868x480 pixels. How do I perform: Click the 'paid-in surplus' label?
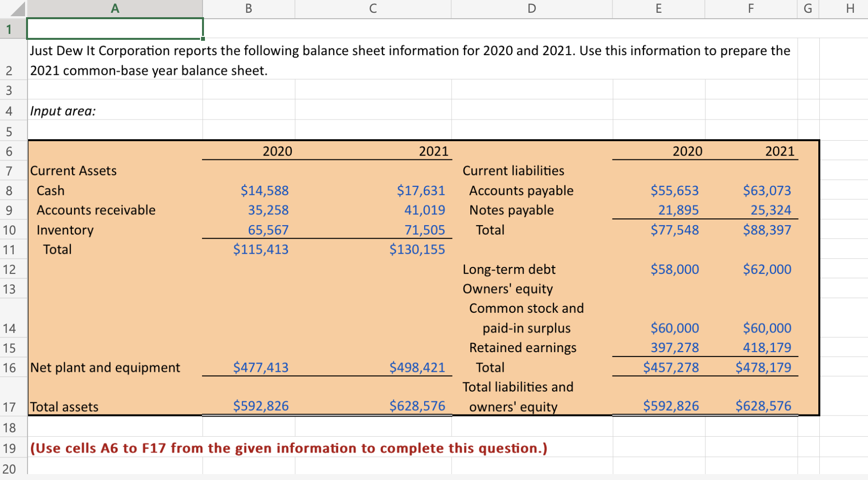526,328
